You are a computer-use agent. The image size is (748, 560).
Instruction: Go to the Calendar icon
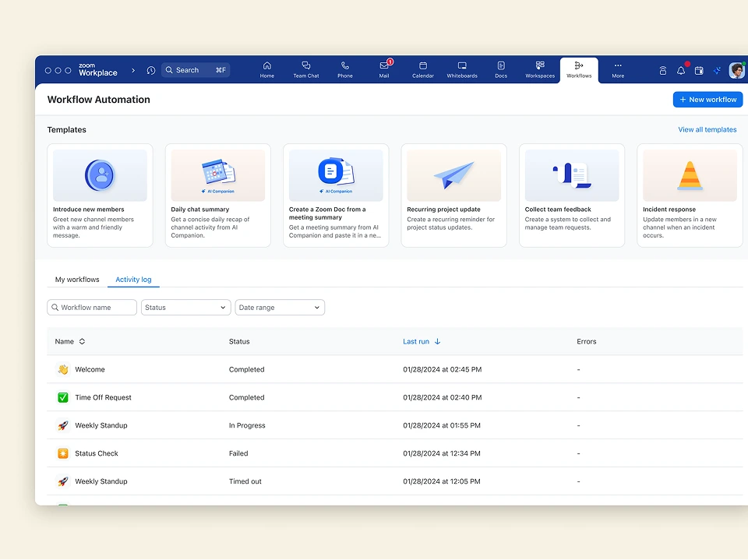(423, 69)
